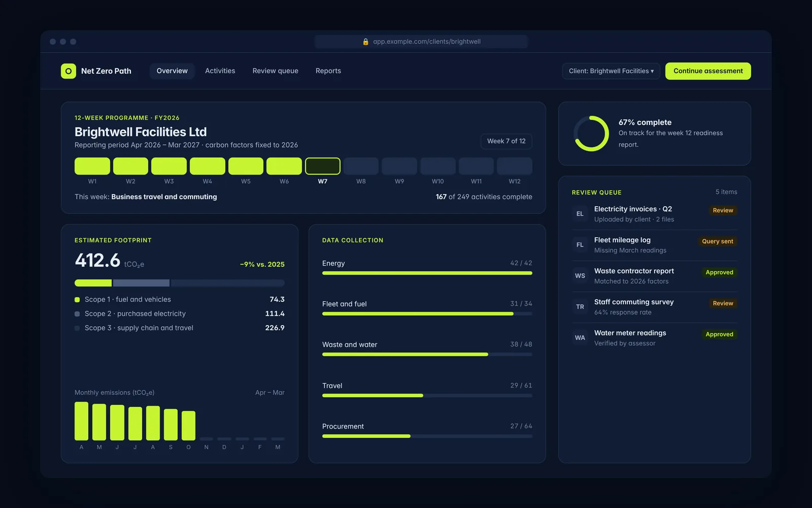Open the Reports tab

(328, 71)
